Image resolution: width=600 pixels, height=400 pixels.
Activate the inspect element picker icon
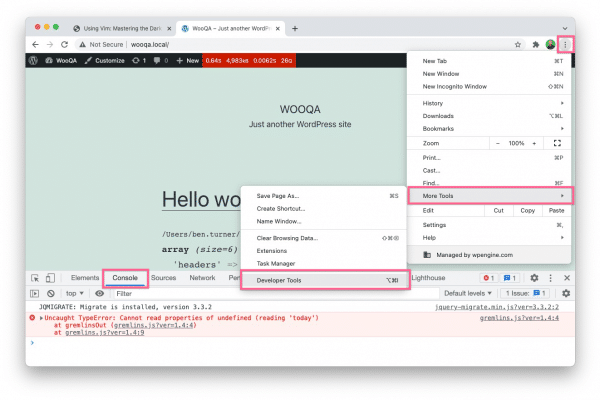coord(35,278)
